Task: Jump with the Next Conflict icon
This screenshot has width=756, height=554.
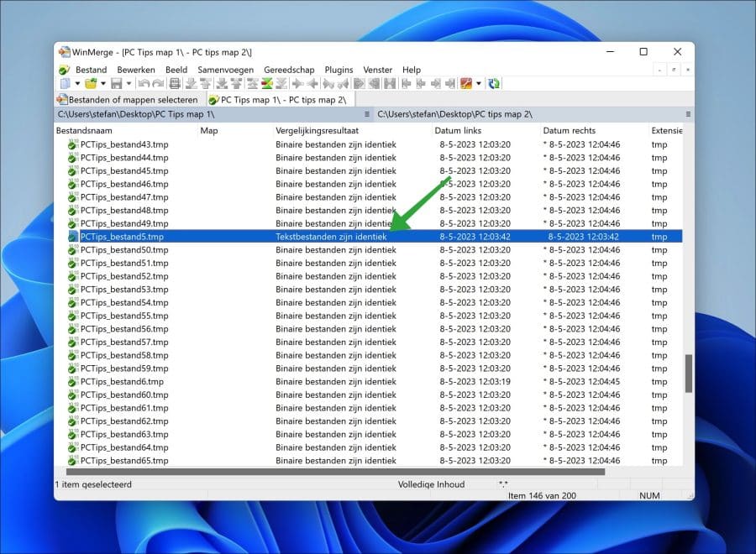Action: (x=222, y=84)
